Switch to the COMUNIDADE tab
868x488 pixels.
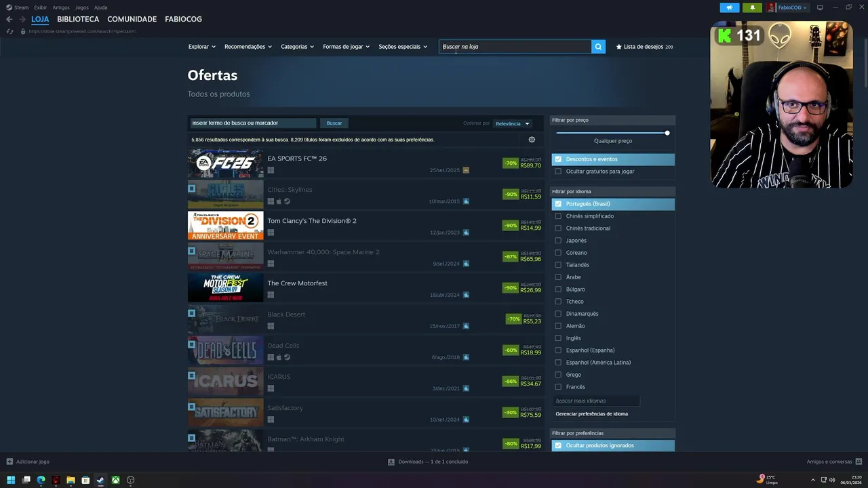coord(132,19)
